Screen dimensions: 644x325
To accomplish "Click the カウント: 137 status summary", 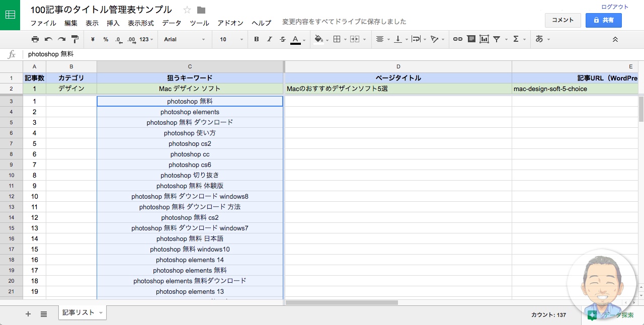I will click(x=548, y=315).
